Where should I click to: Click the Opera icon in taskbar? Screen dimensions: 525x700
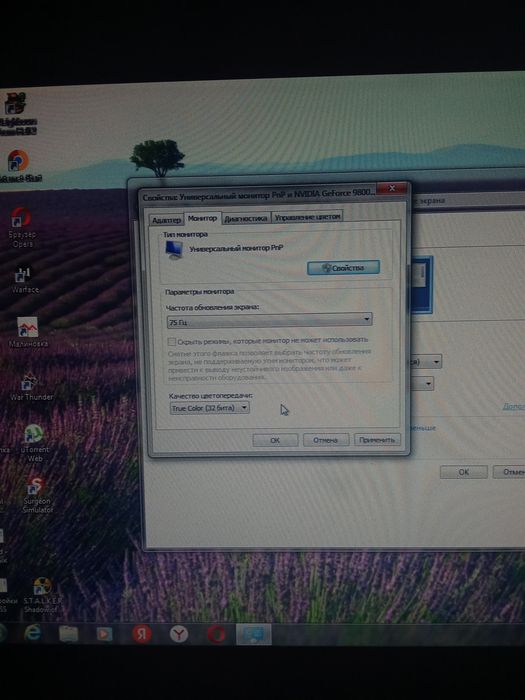click(x=217, y=634)
